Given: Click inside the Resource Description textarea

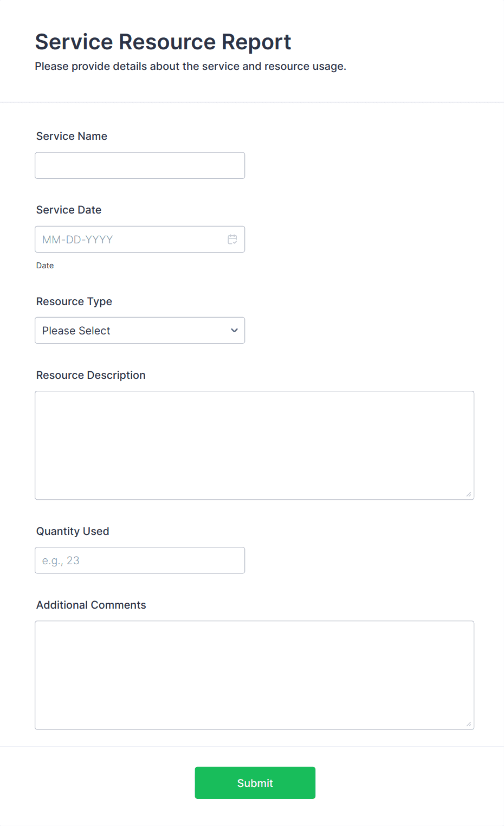Looking at the screenshot, I should (254, 444).
